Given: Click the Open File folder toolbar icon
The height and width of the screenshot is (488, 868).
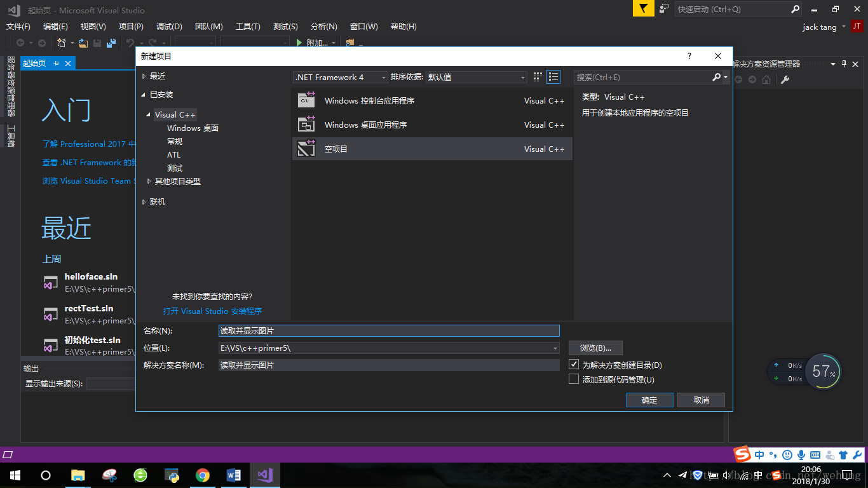Looking at the screenshot, I should click(83, 43).
